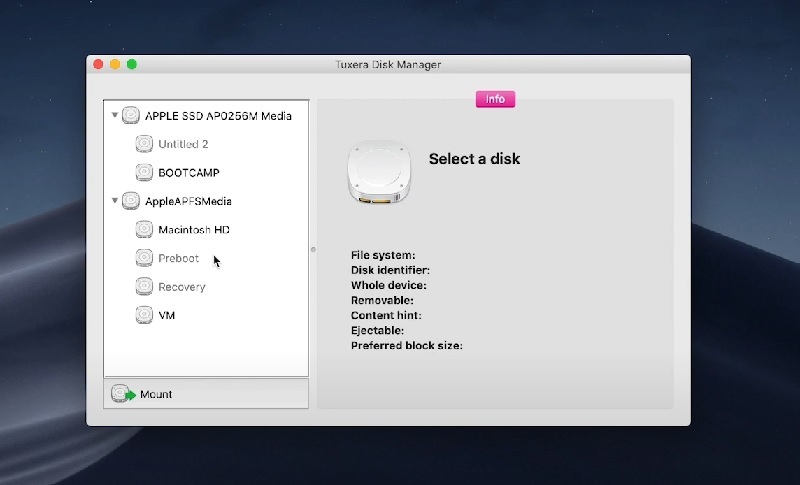Screen dimensions: 800x485
Task: Select the Recovery volume entry
Action: coord(206,287)
